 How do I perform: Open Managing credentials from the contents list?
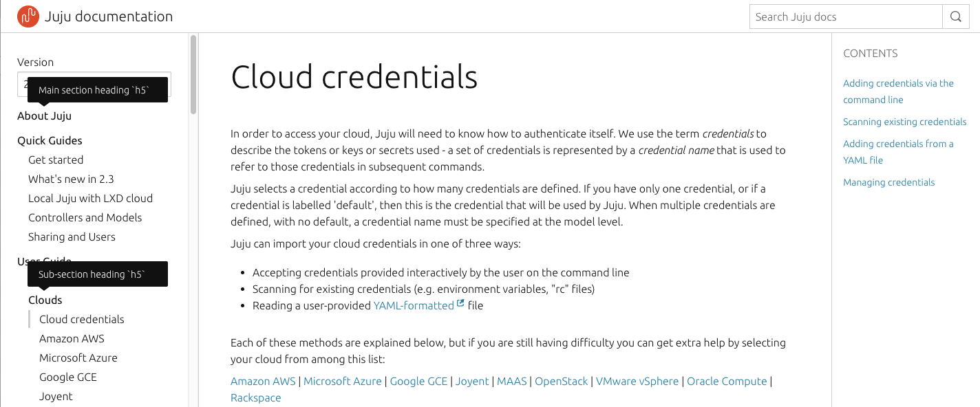pos(888,182)
